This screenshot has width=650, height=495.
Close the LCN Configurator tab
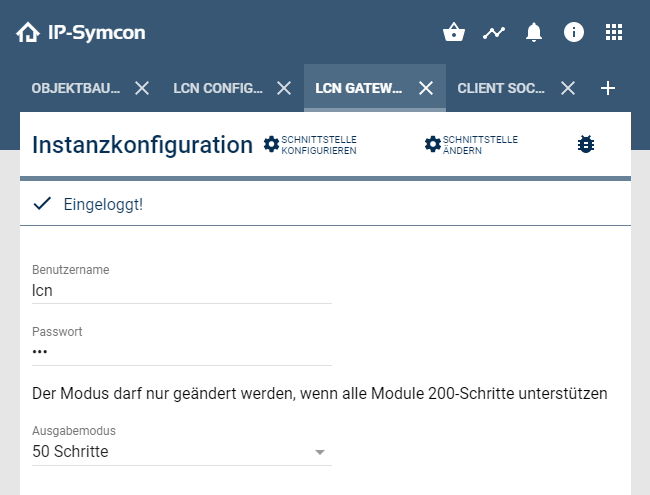click(284, 88)
